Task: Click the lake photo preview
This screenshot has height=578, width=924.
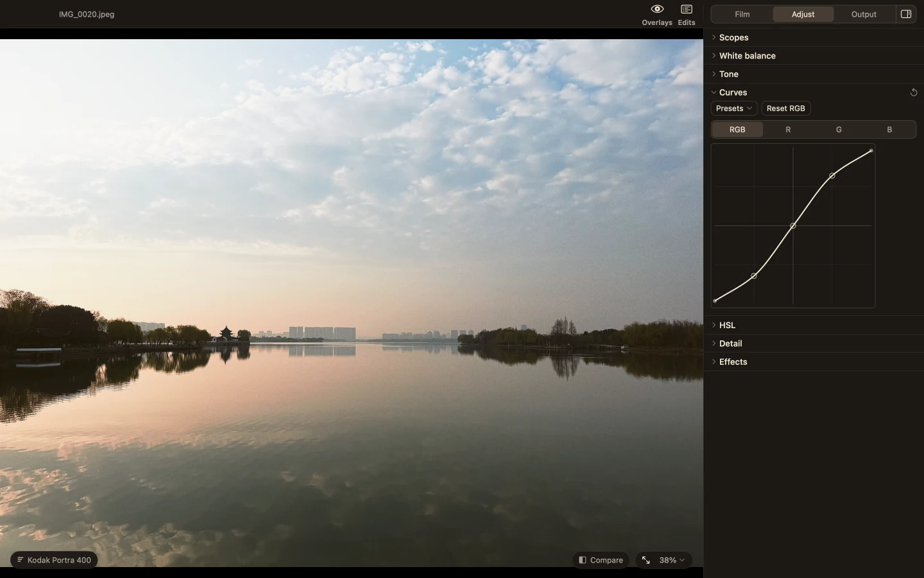Action: (x=352, y=303)
